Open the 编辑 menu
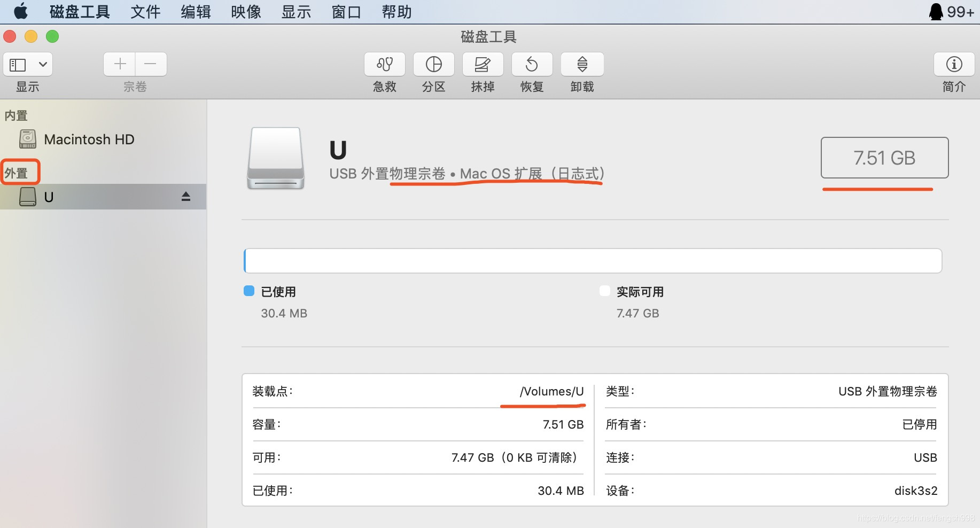The image size is (980, 528). point(196,12)
